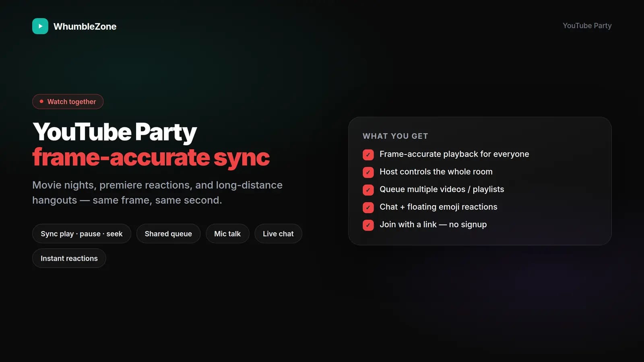Toggle the Frame-accurate playback checkbox
This screenshot has height=362, width=644.
[368, 155]
